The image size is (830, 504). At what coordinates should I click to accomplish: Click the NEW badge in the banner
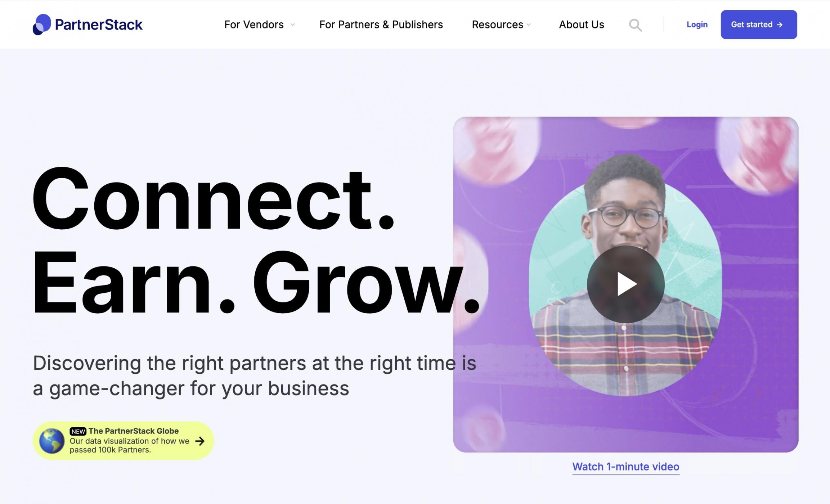click(78, 431)
